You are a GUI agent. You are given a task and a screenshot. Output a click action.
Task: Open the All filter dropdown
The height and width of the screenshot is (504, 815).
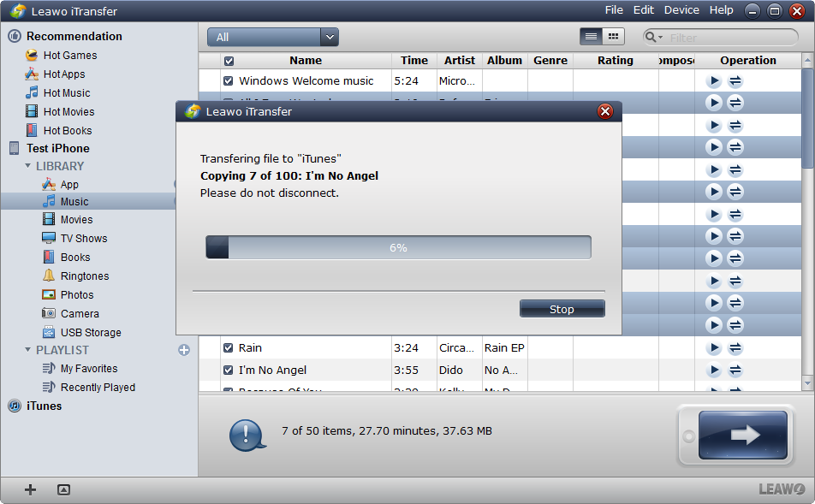click(x=273, y=37)
